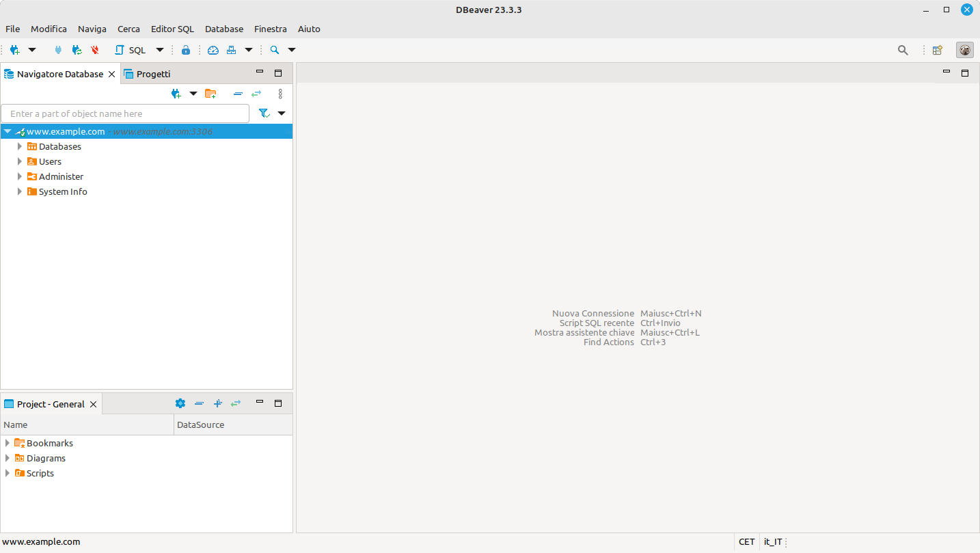The width and height of the screenshot is (980, 553).
Task: Maximize the Project - General panel
Action: 278,403
